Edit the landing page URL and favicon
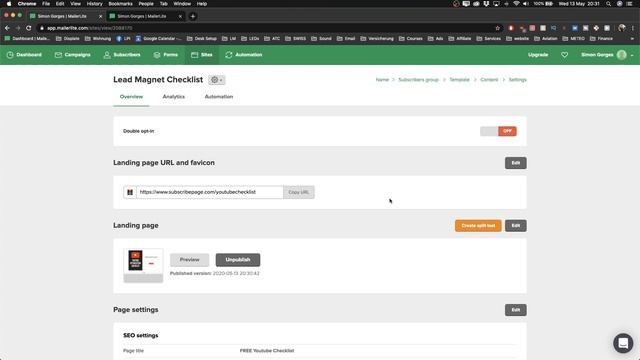Viewport: 640px width, 360px height. coord(516,163)
